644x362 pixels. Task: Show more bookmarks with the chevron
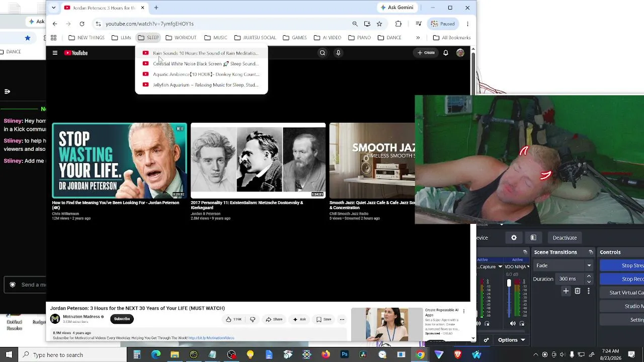(x=418, y=38)
